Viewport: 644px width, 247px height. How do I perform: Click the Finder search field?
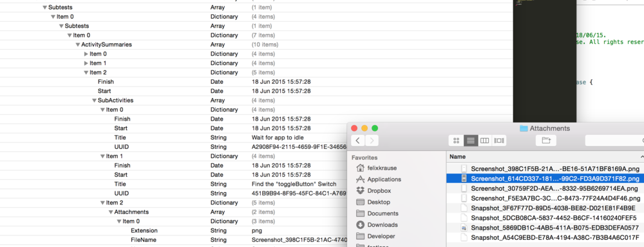(614, 141)
